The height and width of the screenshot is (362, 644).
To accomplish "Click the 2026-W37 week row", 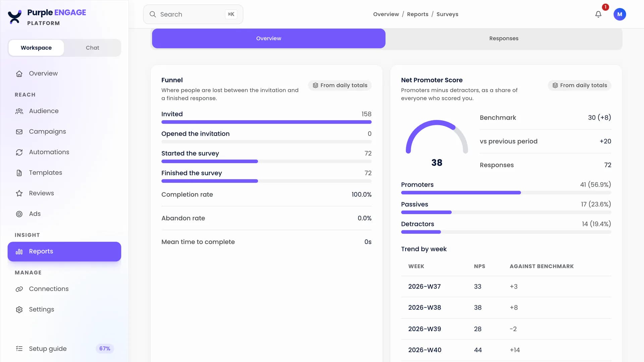I will 506,287.
